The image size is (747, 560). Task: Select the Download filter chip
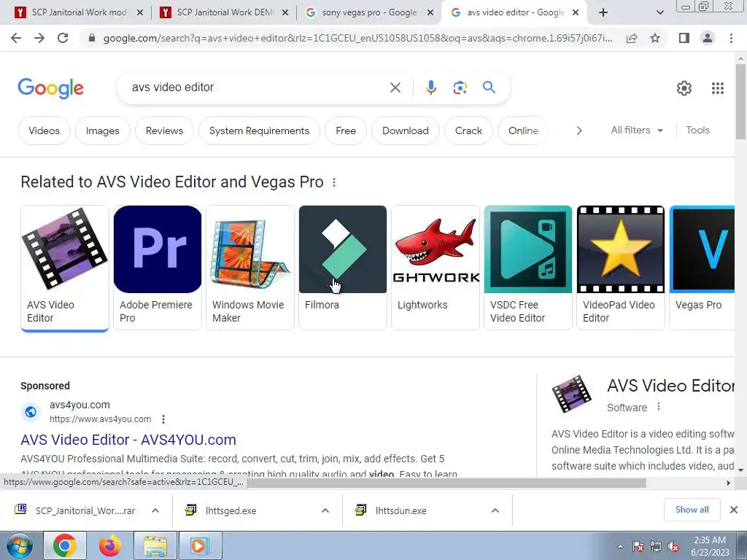coord(406,131)
